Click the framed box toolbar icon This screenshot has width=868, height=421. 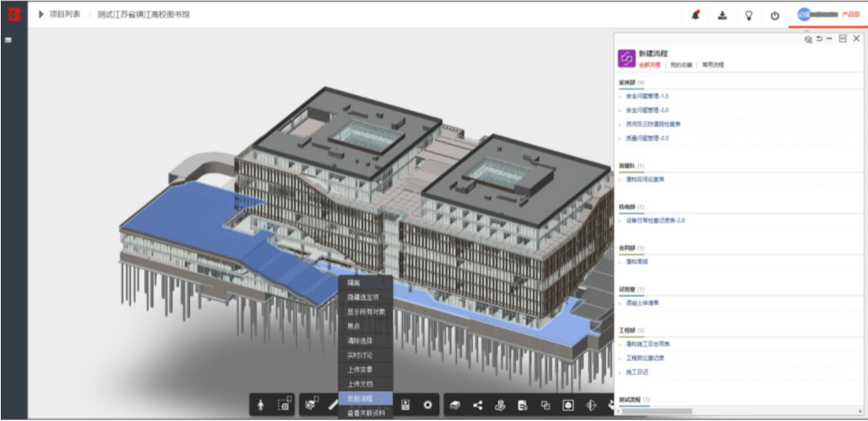pos(568,405)
